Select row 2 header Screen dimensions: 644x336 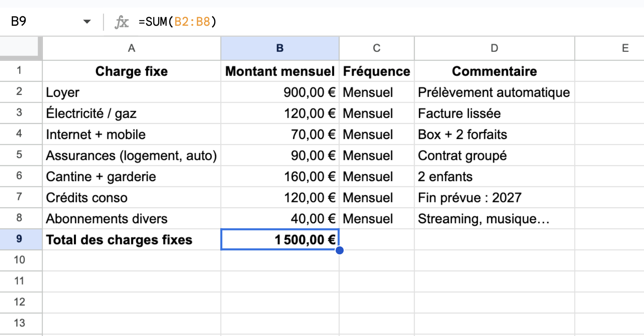click(21, 92)
